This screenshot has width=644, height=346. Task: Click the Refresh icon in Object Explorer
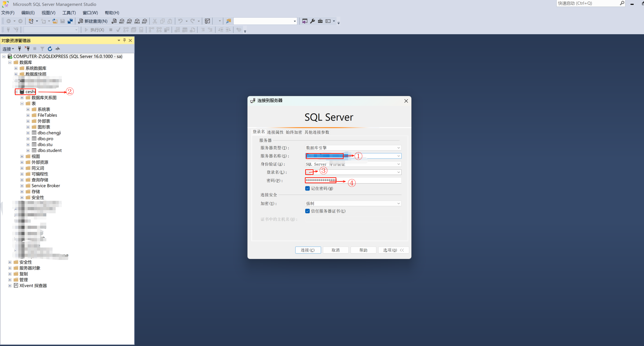50,49
